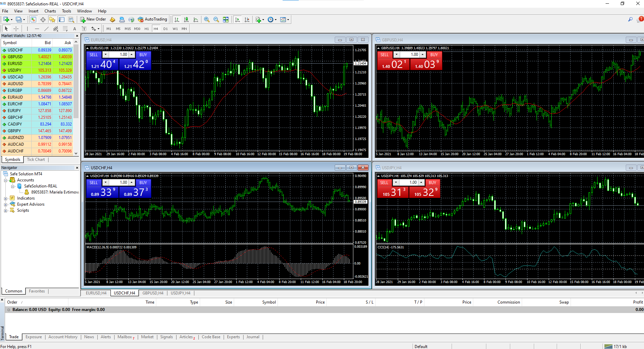Expand the new chart dropdown arrow
644x349 pixels.
coord(11,20)
